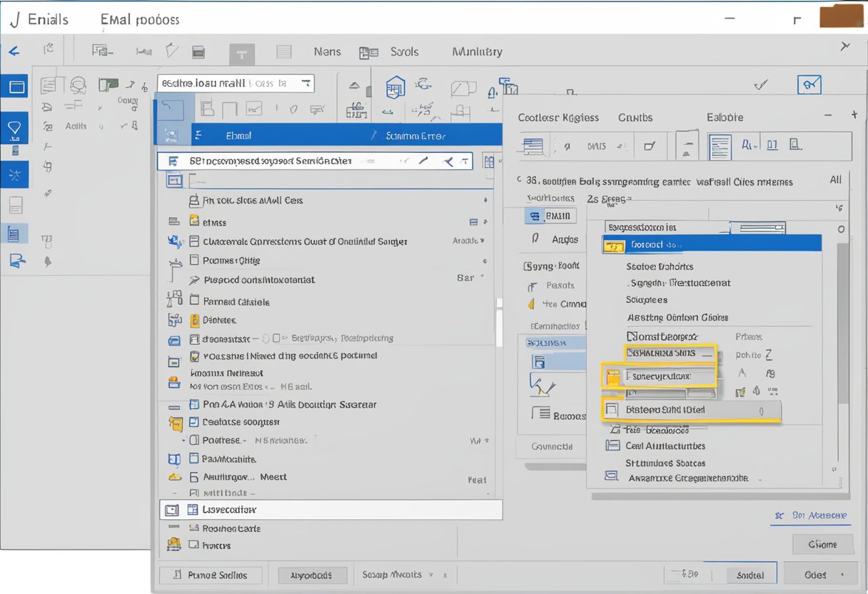868x594 pixels.
Task: Click the blue back arrow icon
Action: pos(14,51)
